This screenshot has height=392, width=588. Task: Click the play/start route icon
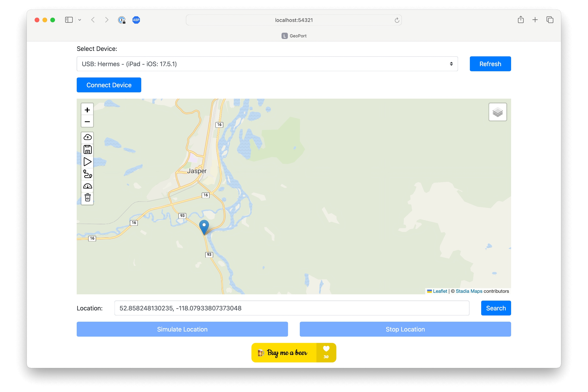point(87,162)
